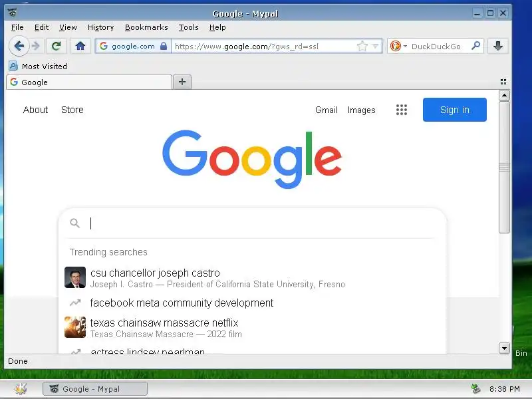Select the Google tab
532x399 pixels.
89,82
